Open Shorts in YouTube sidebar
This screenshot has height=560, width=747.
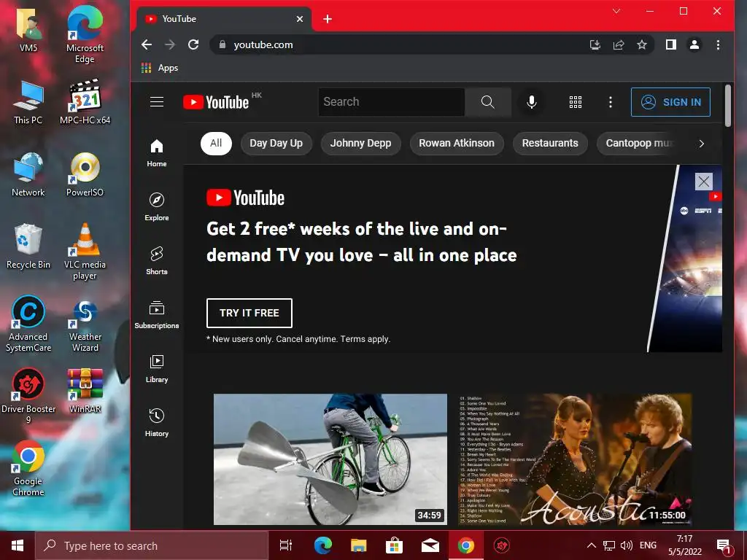tap(157, 260)
